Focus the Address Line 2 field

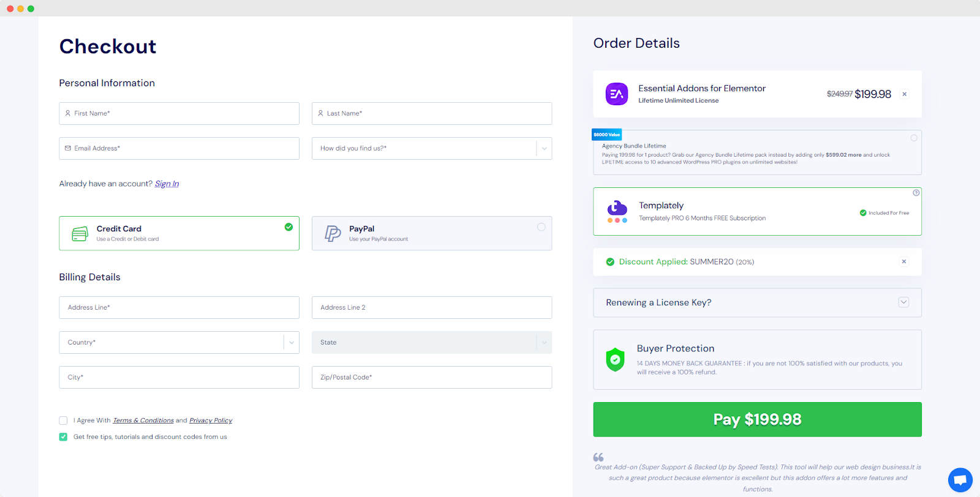tap(432, 307)
